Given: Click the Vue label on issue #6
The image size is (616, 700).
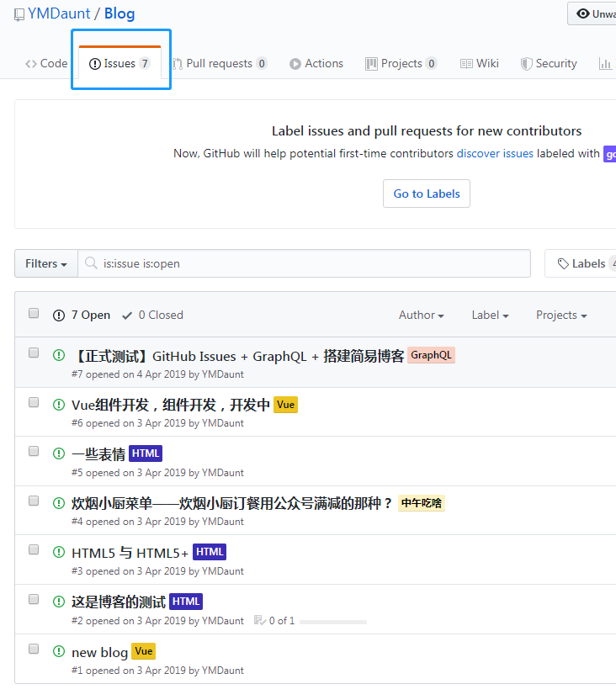Looking at the screenshot, I should tap(285, 405).
